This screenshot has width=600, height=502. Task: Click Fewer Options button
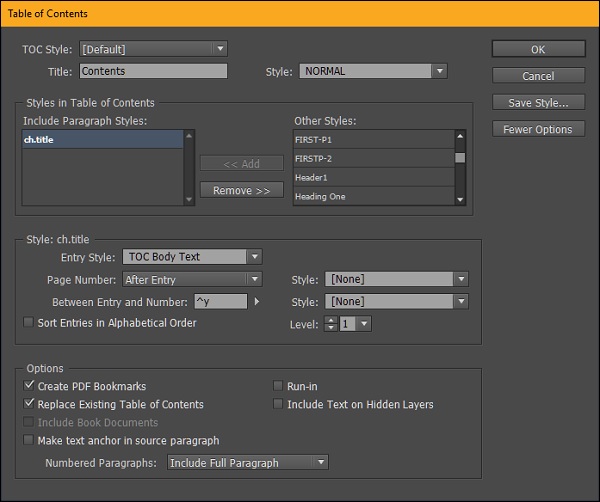click(x=538, y=129)
